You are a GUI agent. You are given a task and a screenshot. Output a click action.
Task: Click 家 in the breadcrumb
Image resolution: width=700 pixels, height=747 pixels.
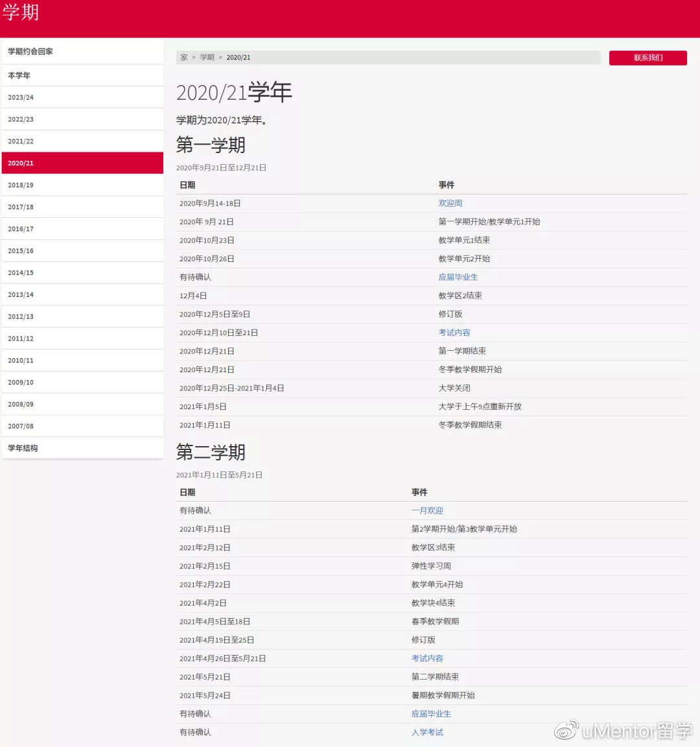coord(184,57)
